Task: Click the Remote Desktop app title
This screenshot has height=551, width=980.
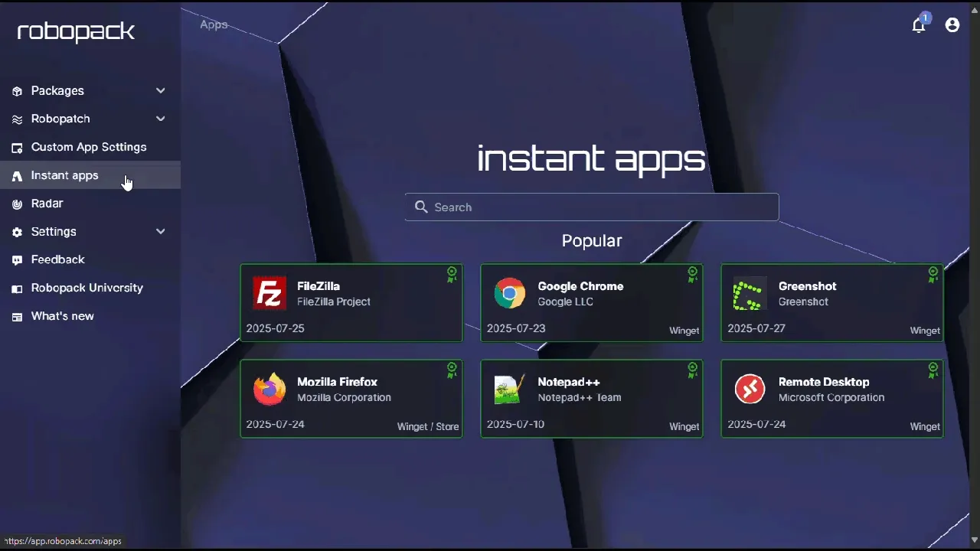Action: point(824,382)
